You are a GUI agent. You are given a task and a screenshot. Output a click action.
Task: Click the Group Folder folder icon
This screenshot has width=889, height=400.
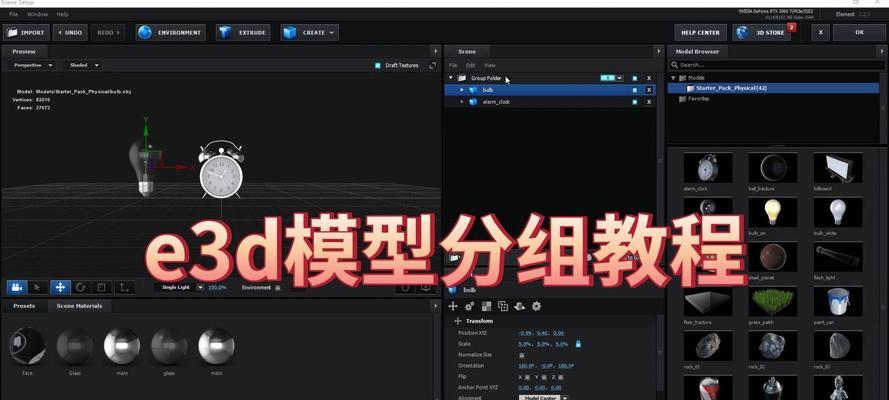pyautogui.click(x=462, y=78)
